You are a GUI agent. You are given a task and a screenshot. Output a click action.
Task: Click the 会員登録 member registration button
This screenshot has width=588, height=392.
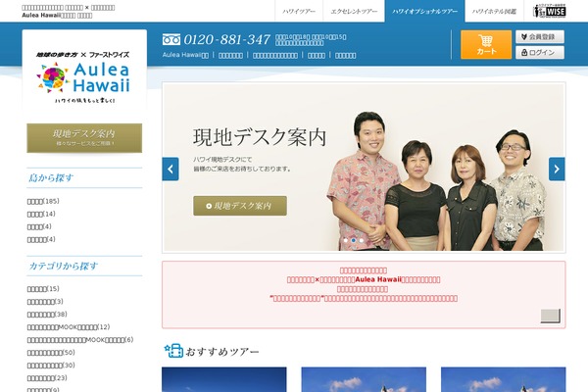[x=540, y=37]
